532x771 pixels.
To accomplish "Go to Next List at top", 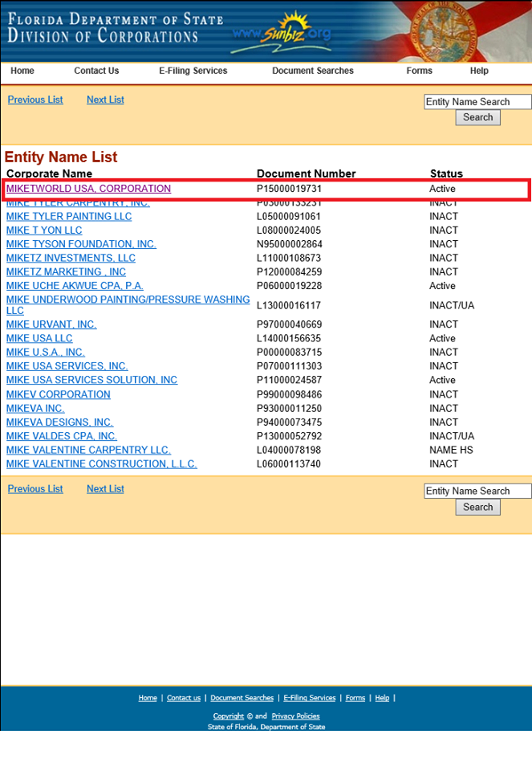I will point(105,100).
